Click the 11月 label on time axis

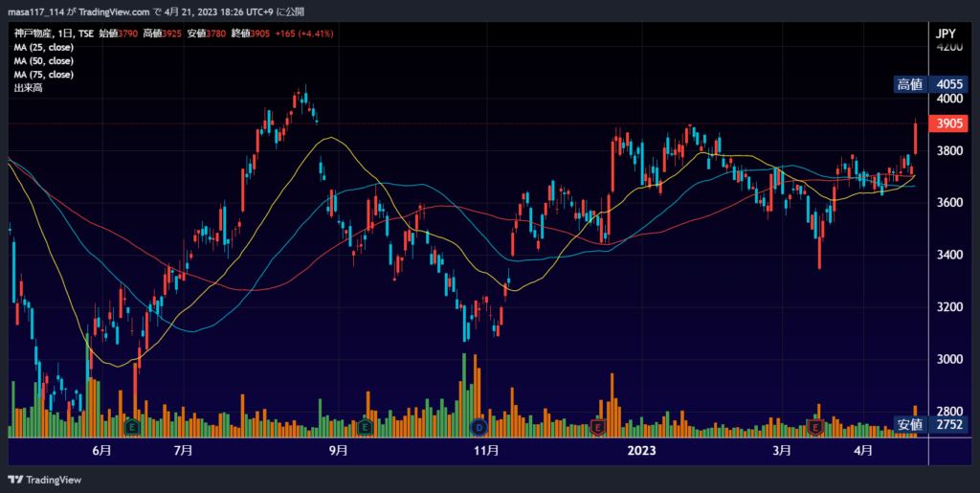click(x=486, y=451)
